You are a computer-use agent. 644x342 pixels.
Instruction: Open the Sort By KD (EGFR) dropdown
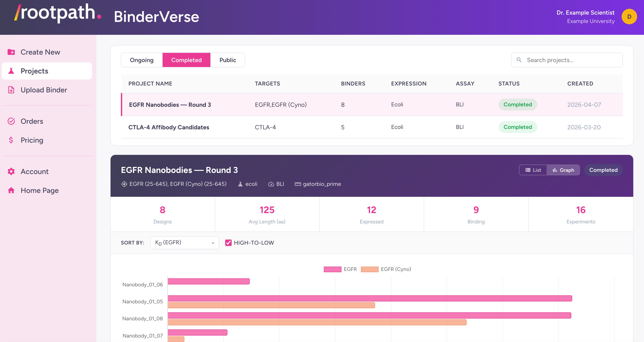(184, 243)
